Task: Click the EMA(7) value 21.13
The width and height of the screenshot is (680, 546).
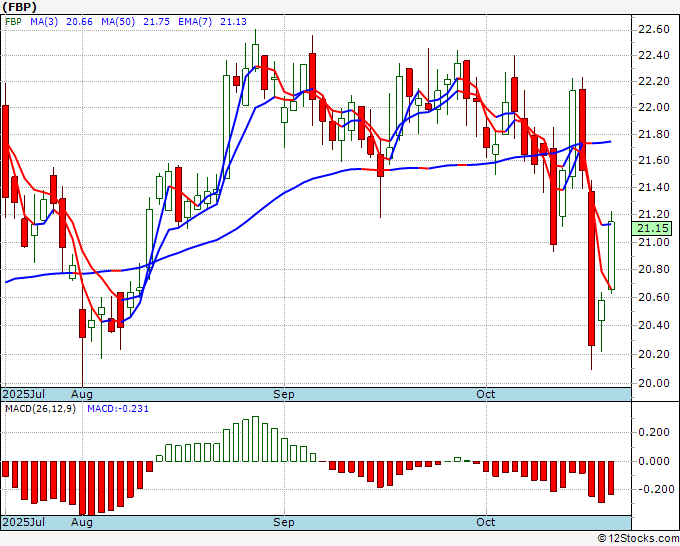Action: (x=233, y=22)
